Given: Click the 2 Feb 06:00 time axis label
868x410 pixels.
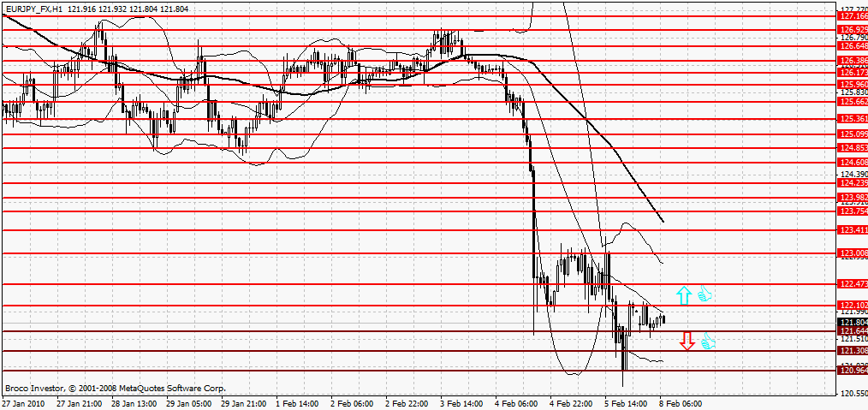Looking at the screenshot, I should click(x=352, y=404).
